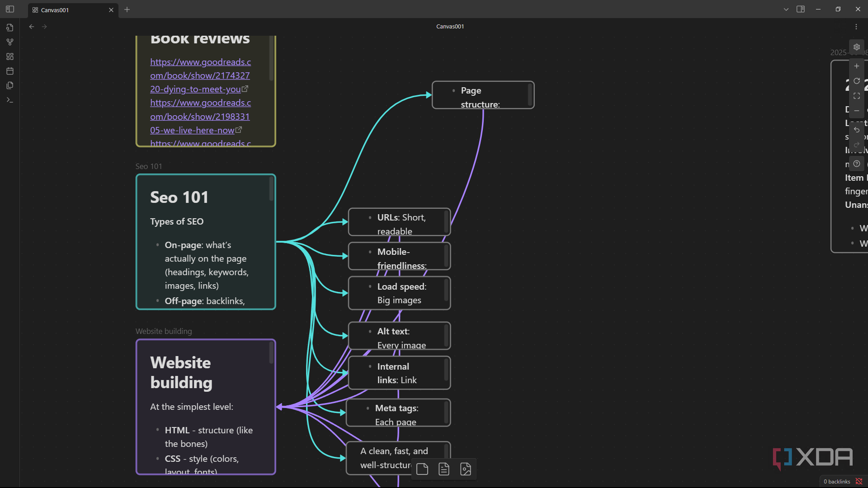Viewport: 868px width, 488px height.
Task: Add note from vault to canvas
Action: [x=444, y=469]
